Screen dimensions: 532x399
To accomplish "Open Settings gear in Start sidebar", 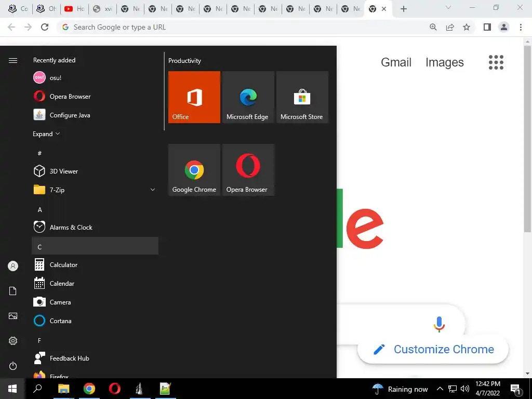I will 13,341.
